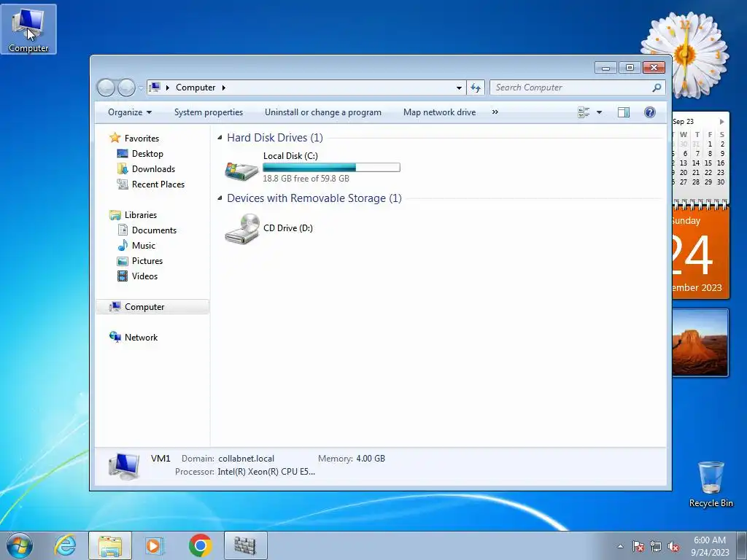747x560 pixels.
Task: Click the Show desktop button
Action: 742,545
